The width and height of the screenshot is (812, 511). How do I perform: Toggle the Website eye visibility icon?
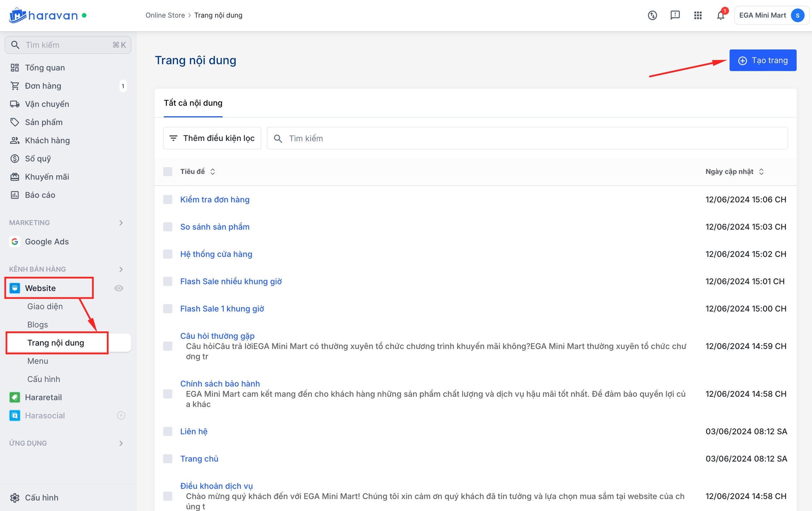pyautogui.click(x=119, y=288)
